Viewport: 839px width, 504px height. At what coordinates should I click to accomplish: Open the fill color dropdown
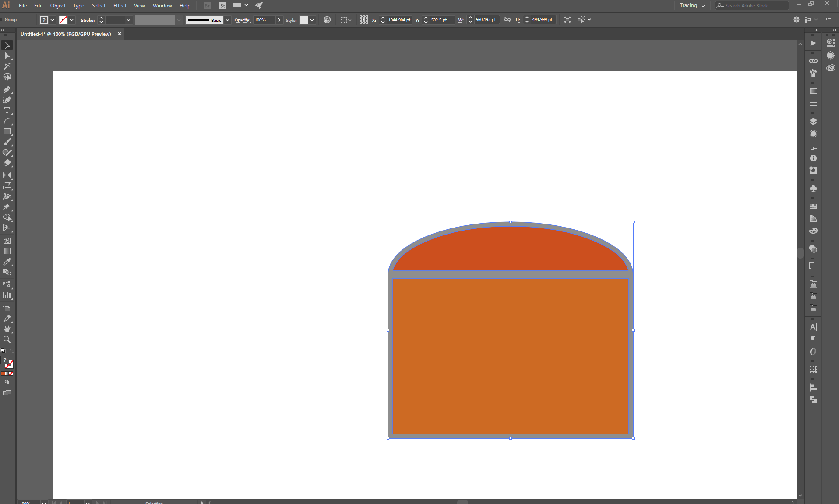(x=52, y=20)
